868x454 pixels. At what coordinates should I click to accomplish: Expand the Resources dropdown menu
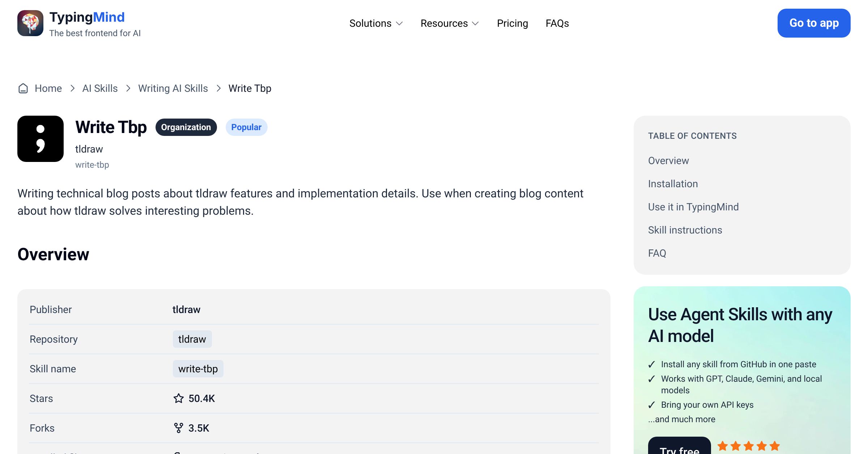click(x=450, y=23)
